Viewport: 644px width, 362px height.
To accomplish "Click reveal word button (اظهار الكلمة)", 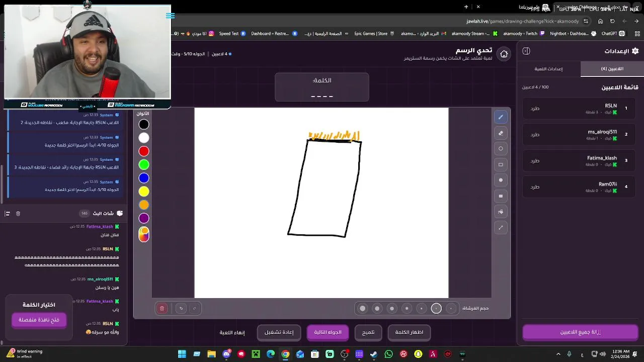I will [409, 332].
